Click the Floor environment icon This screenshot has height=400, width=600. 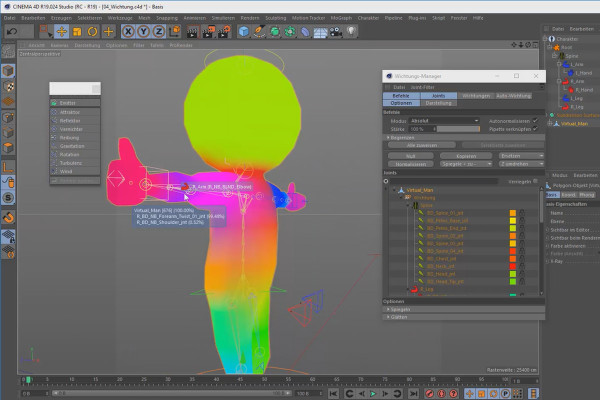click(x=320, y=32)
